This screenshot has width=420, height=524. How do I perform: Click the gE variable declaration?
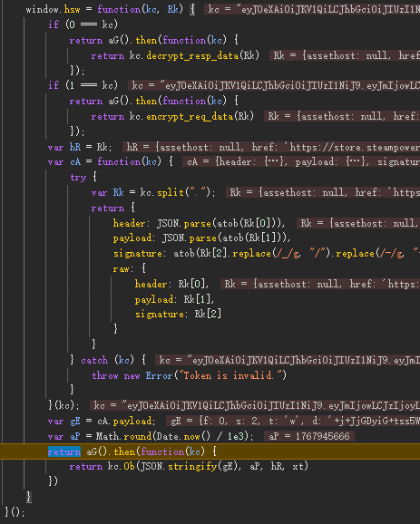75,421
